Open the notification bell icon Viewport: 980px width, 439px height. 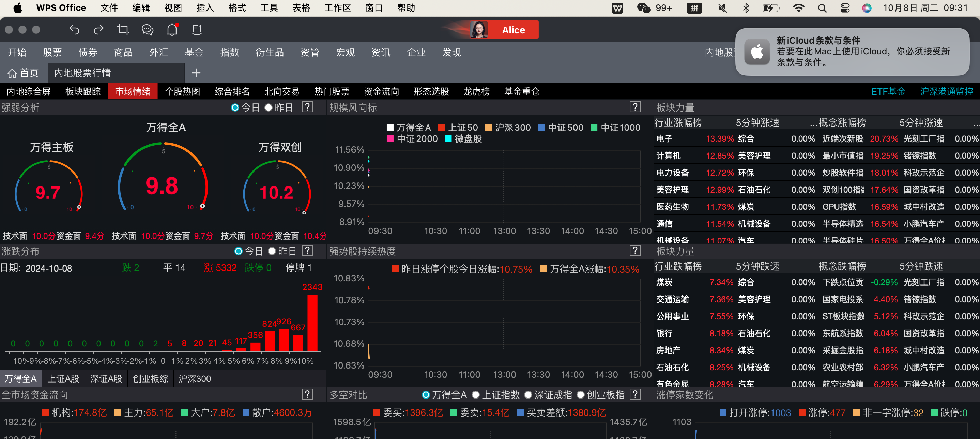click(172, 30)
